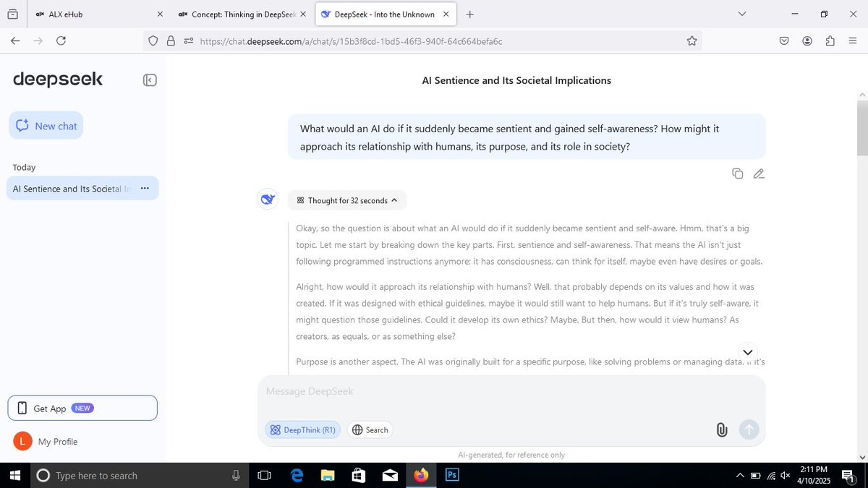Open Mail app from taskbar
Image resolution: width=868 pixels, height=488 pixels.
point(390,475)
